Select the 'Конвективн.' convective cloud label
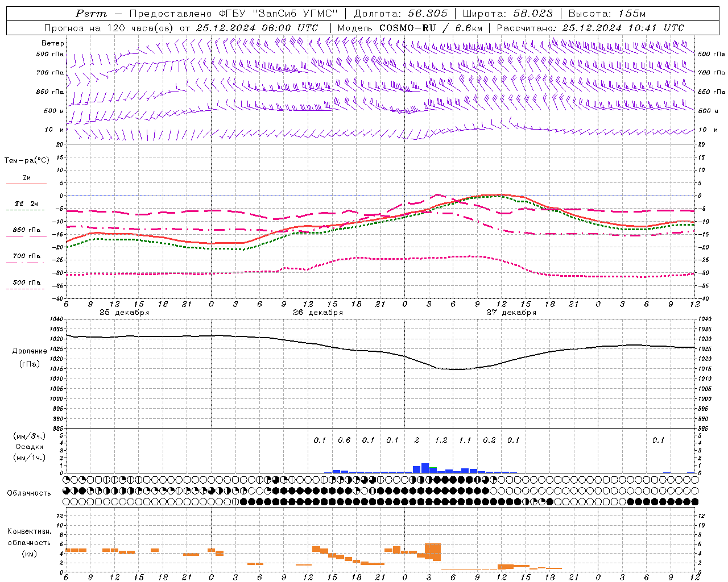The height and width of the screenshot is (582, 728). [x=30, y=531]
